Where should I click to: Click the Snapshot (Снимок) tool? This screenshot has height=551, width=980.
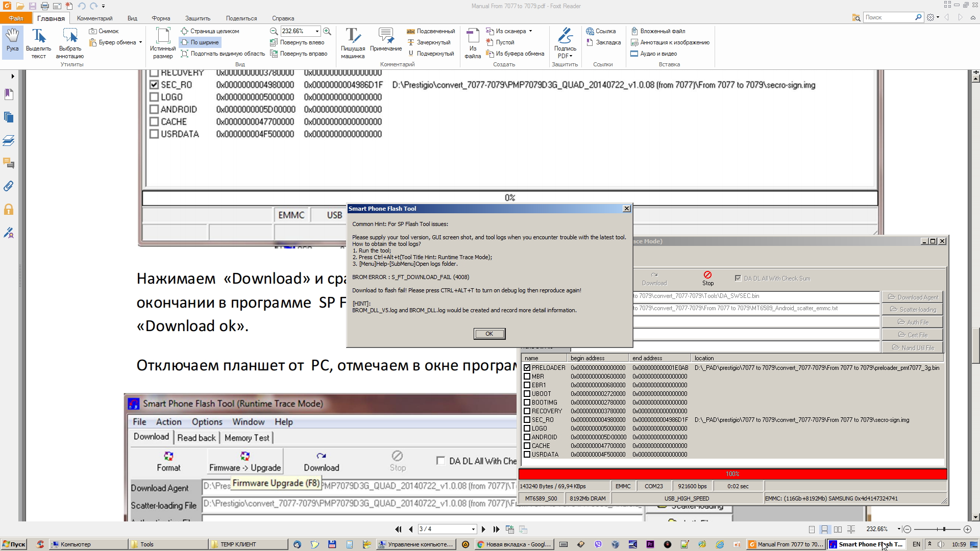tap(104, 31)
